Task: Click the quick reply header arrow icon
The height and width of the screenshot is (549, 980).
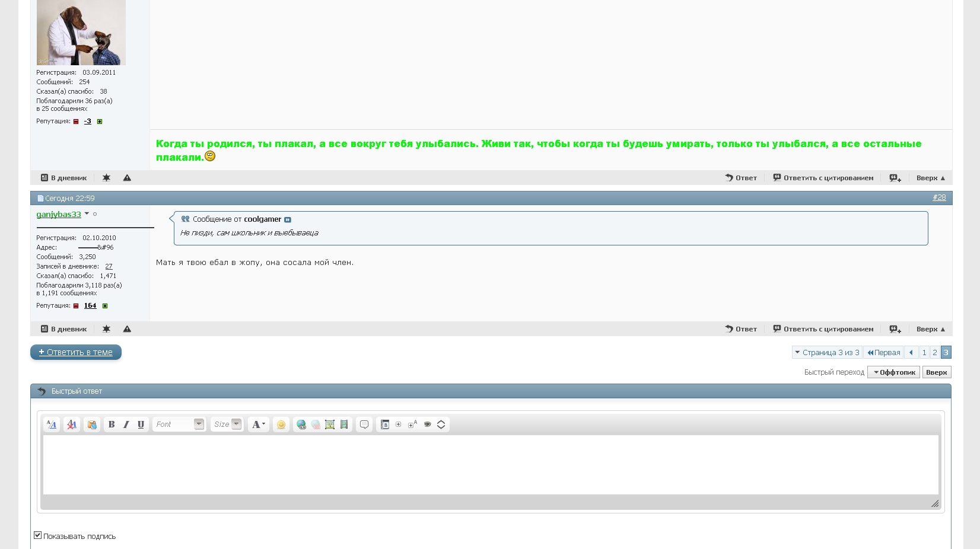Action: coord(42,391)
